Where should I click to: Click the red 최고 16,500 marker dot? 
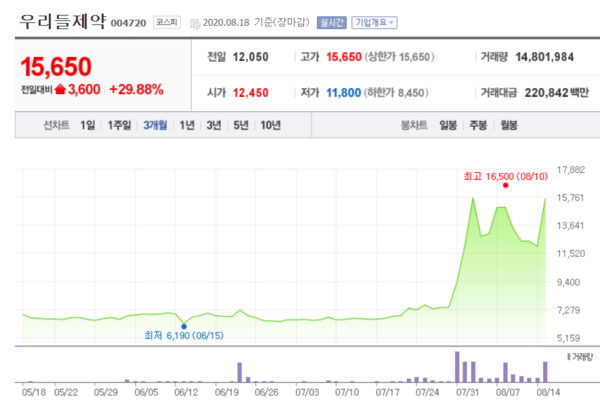point(505,185)
